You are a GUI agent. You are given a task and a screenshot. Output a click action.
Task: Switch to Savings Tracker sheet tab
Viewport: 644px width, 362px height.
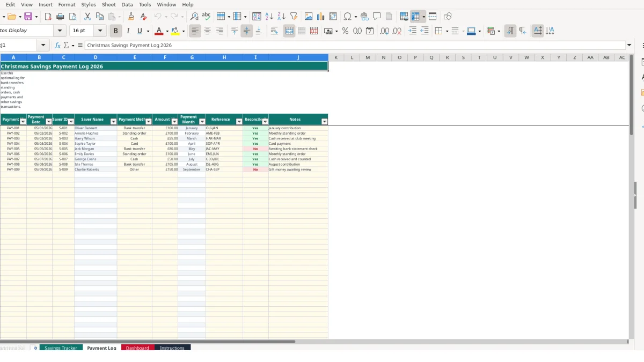pos(61,348)
